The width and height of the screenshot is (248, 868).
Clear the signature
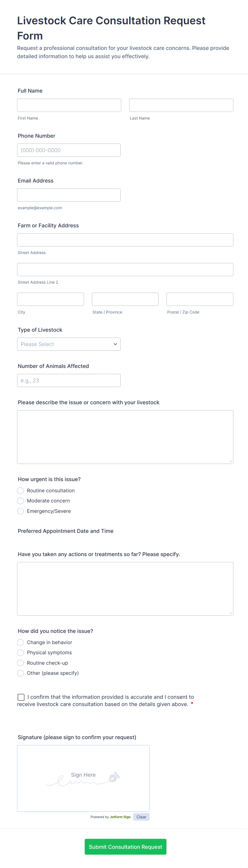(141, 817)
